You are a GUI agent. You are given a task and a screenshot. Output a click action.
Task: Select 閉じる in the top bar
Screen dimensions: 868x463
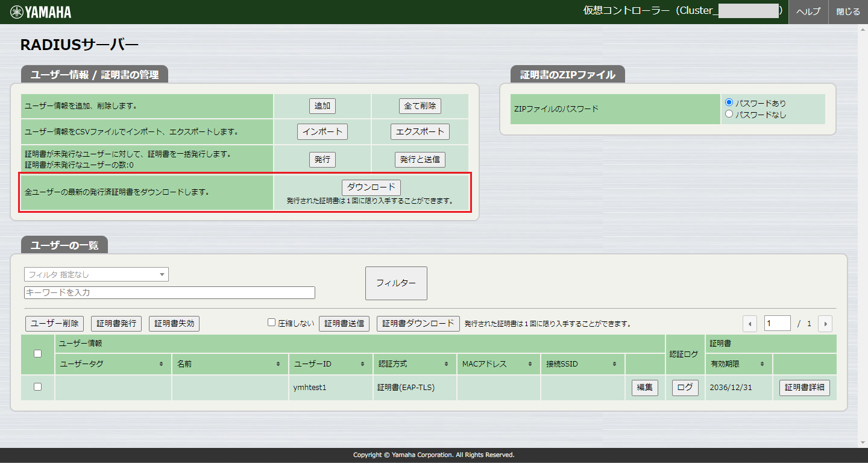point(849,11)
